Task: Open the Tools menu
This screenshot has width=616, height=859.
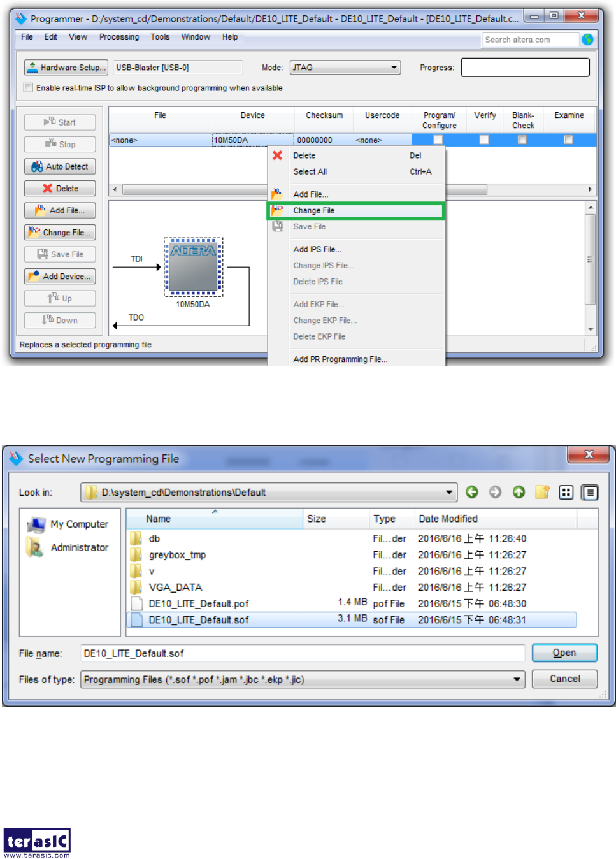Action: pyautogui.click(x=160, y=37)
